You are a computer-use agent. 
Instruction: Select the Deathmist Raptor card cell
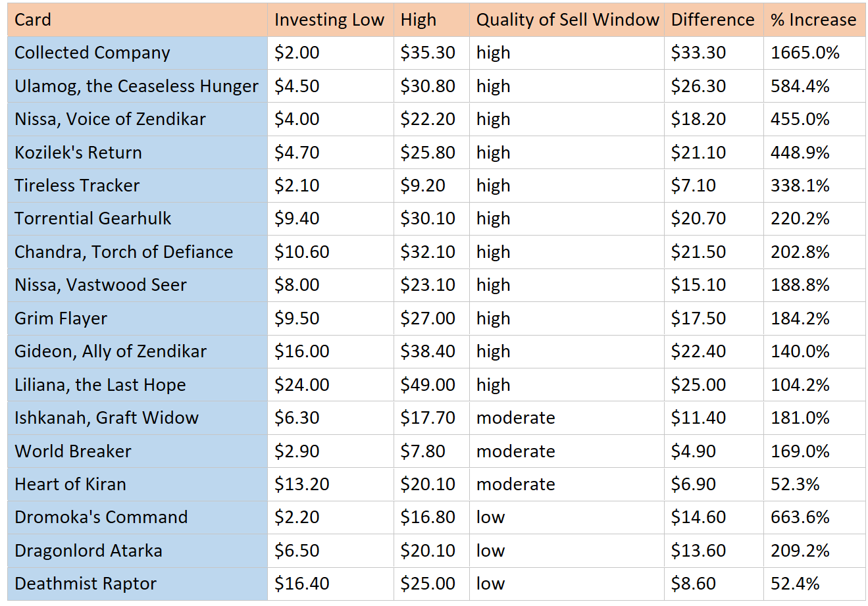point(86,584)
